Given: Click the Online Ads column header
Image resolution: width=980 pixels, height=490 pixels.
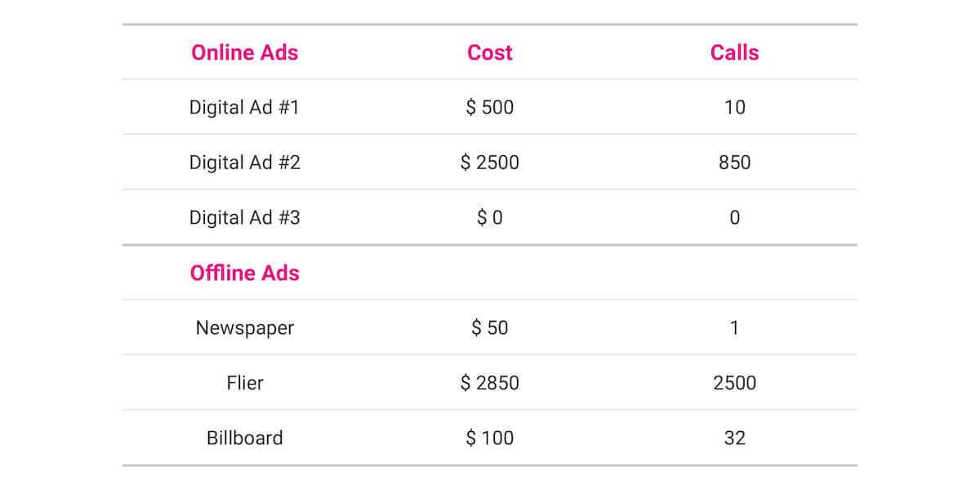Looking at the screenshot, I should coord(244,52).
